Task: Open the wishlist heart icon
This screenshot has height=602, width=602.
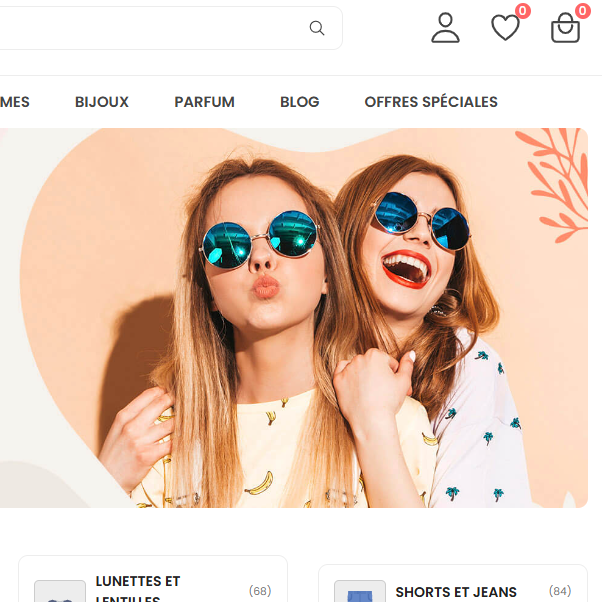Action: pyautogui.click(x=505, y=28)
